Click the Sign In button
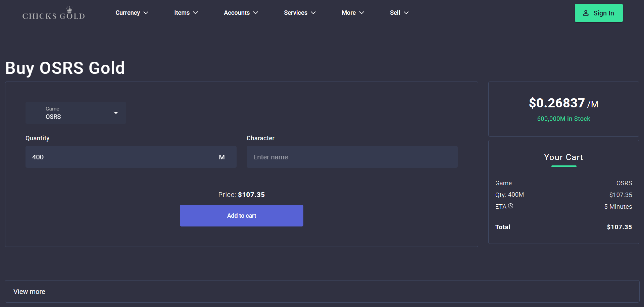Viewport: 644px width, 307px height. (x=598, y=13)
